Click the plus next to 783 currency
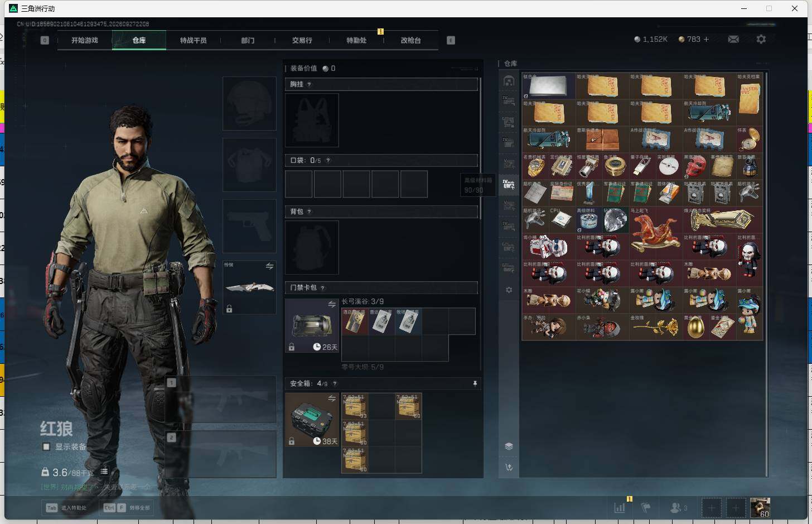Viewport: 812px width, 524px height. [706, 39]
